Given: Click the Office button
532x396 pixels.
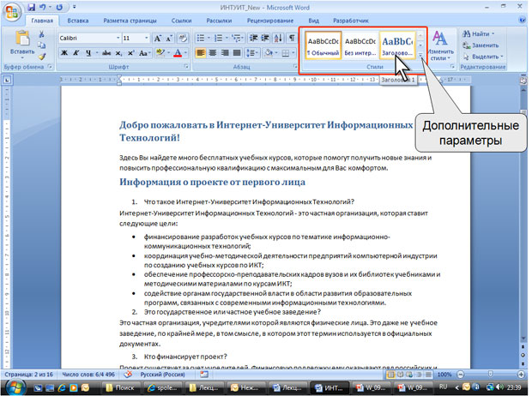Looking at the screenshot, I should pos(12,12).
